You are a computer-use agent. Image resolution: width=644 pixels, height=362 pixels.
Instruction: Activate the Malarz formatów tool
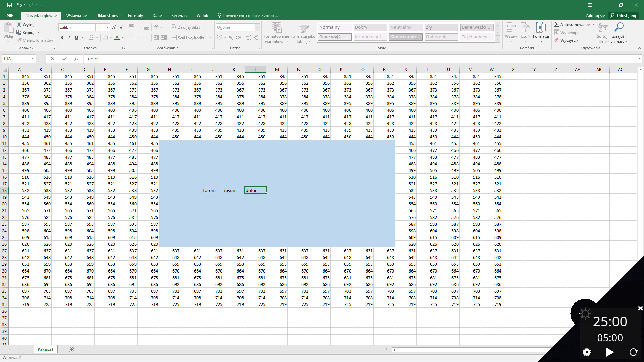(35, 40)
